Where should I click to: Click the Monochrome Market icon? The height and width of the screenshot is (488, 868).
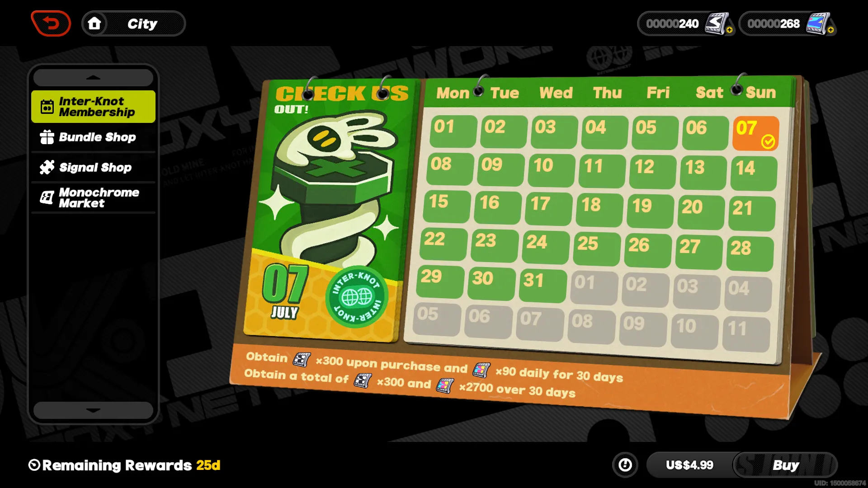(x=47, y=198)
